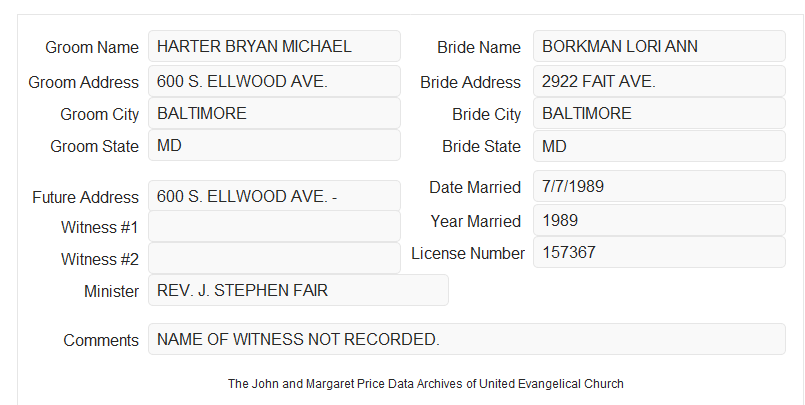Select the Date Married field showing 7/7/1989
Screen dimensions: 805x405
(x=659, y=186)
